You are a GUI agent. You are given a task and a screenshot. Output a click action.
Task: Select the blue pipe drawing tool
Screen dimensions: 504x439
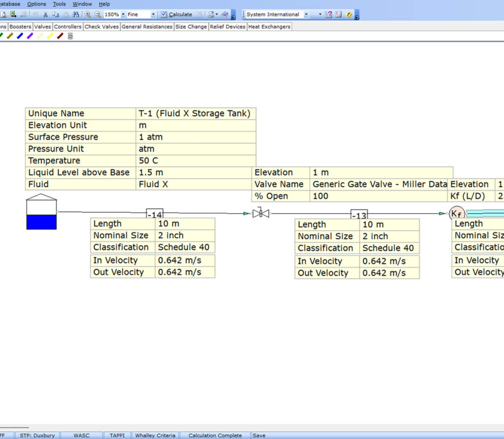click(x=20, y=35)
